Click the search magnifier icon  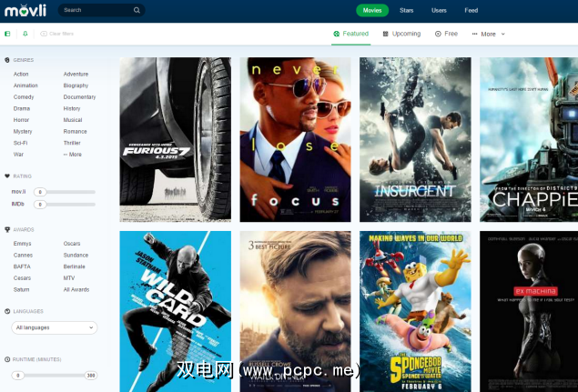click(137, 10)
